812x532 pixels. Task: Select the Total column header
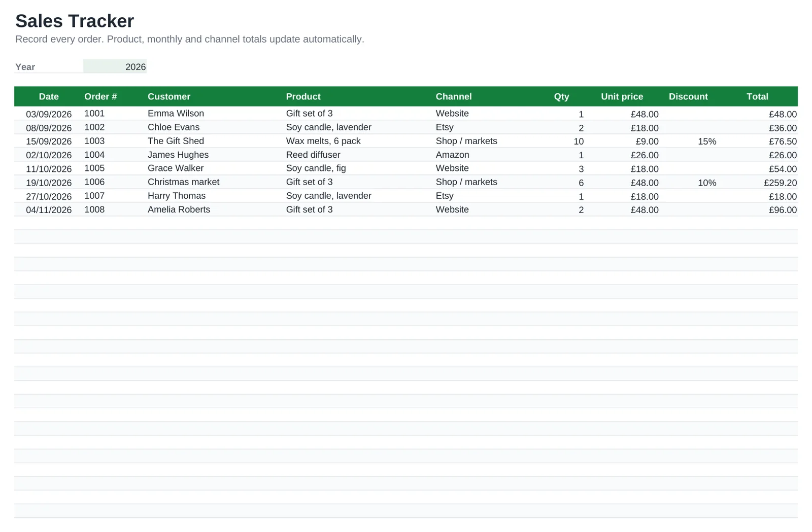coord(757,96)
